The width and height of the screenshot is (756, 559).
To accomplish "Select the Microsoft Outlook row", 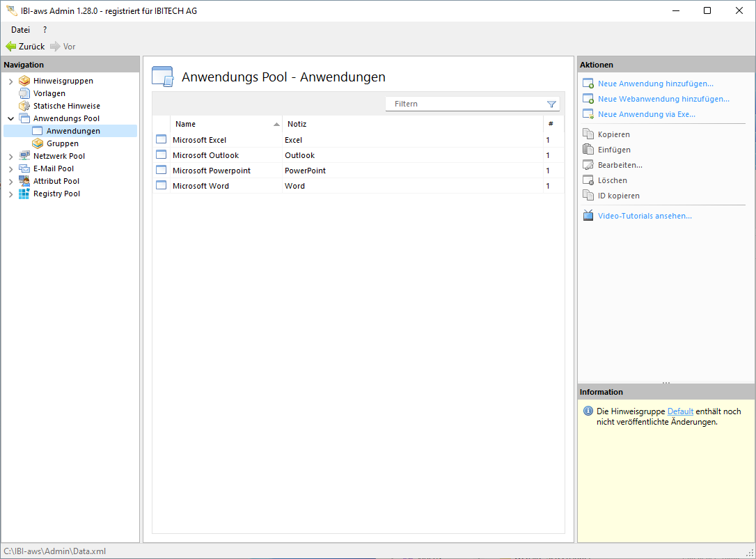I will [x=206, y=155].
